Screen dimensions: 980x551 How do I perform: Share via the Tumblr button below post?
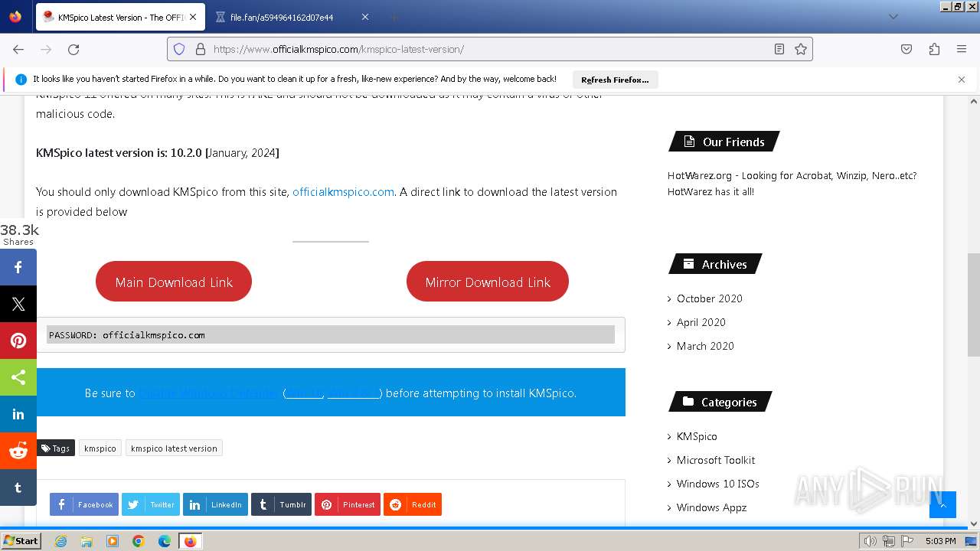pos(281,504)
